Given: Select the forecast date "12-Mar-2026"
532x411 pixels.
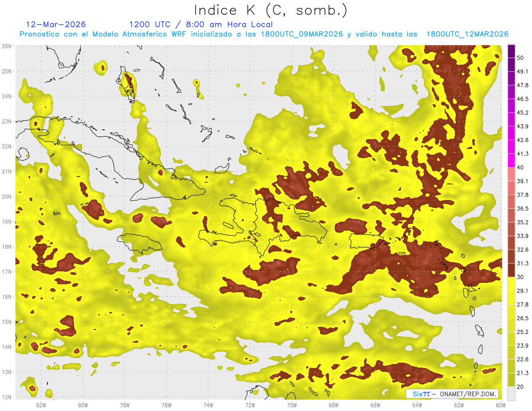Looking at the screenshot, I should [56, 24].
